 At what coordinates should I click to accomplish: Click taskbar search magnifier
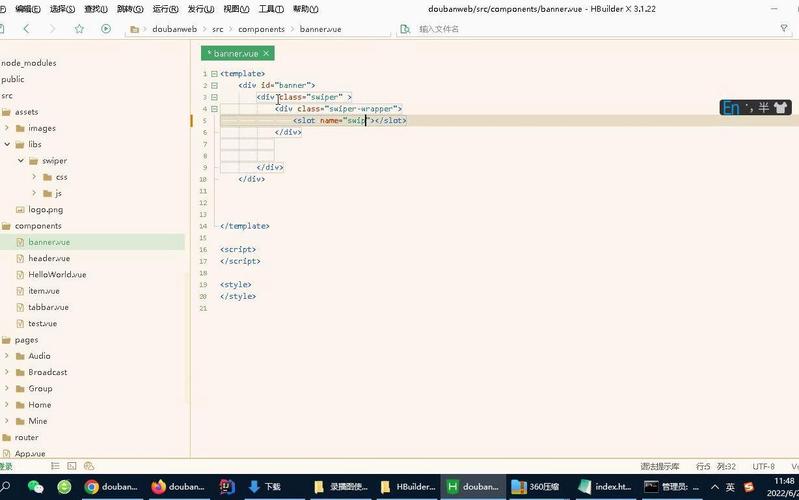click(x=5, y=487)
